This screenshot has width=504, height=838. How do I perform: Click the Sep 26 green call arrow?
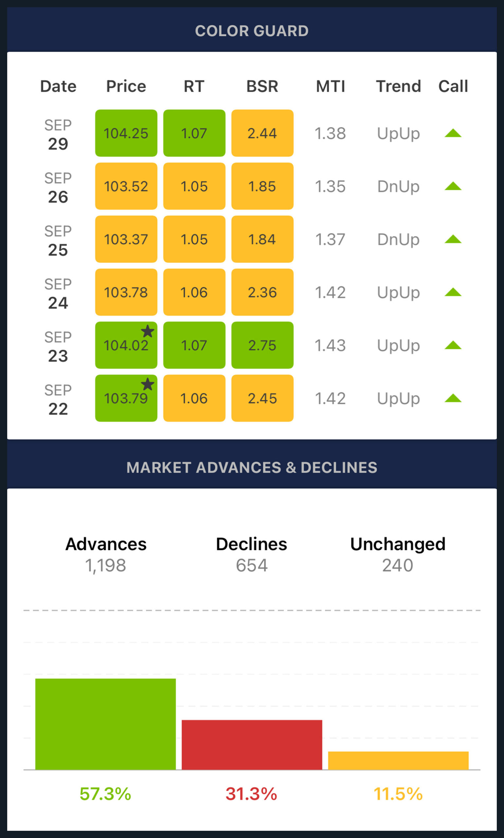tap(453, 186)
